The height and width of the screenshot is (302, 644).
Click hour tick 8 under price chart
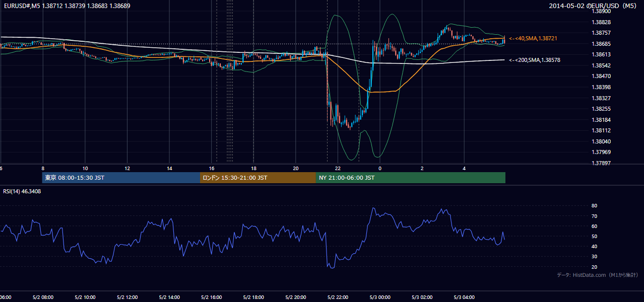point(43,168)
